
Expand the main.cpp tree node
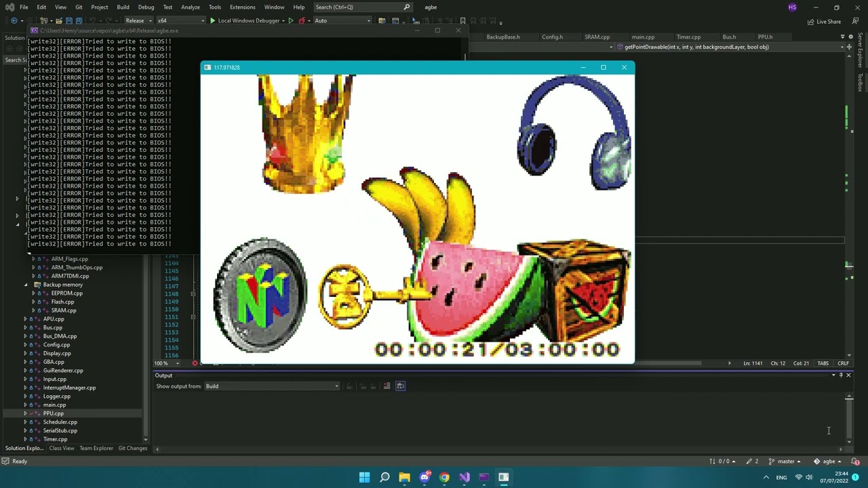click(x=26, y=405)
